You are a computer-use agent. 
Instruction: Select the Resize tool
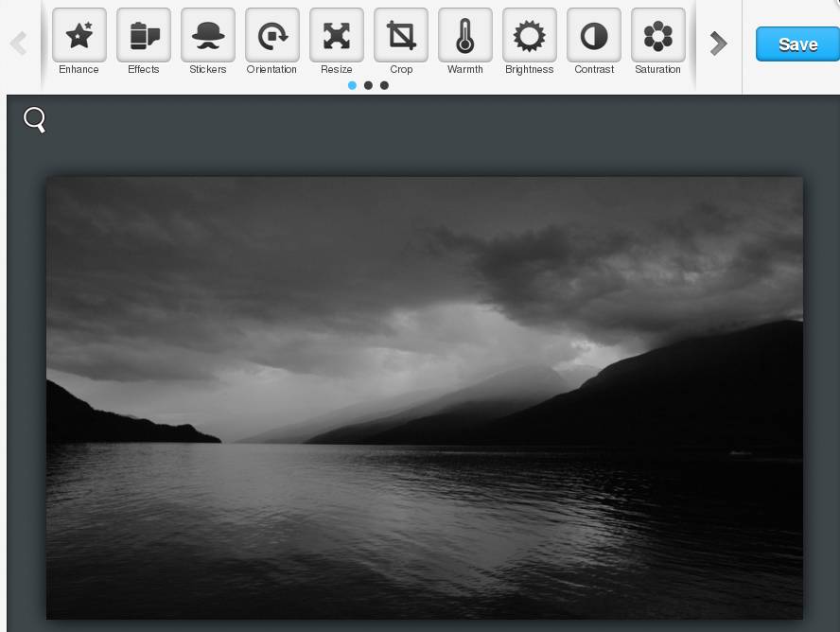pyautogui.click(x=337, y=36)
